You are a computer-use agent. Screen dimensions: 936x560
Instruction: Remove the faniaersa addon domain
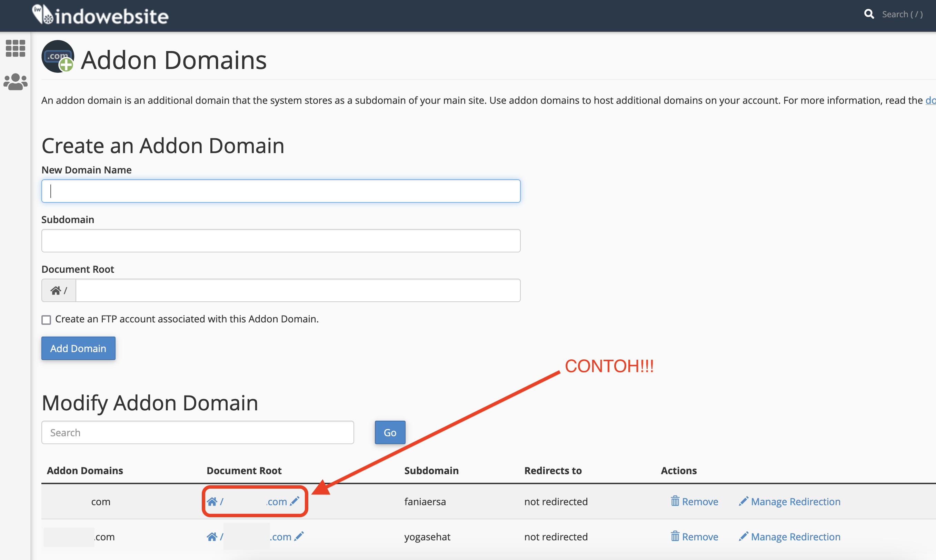[x=695, y=501]
